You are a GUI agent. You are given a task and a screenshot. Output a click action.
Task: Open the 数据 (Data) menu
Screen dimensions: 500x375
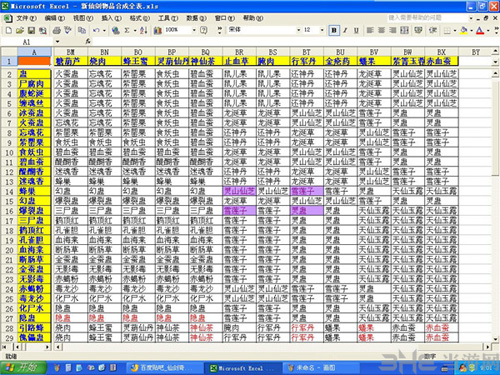pos(196,18)
